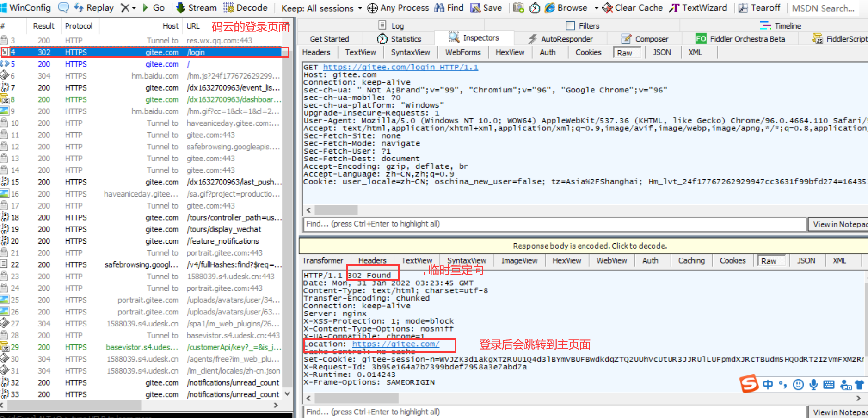Click the camera screenshot icon

point(518,8)
